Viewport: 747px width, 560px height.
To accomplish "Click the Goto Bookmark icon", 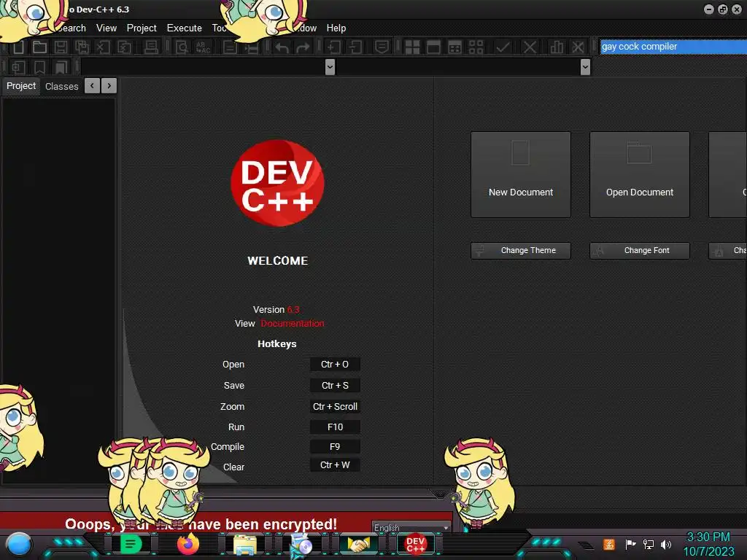I will [61, 67].
